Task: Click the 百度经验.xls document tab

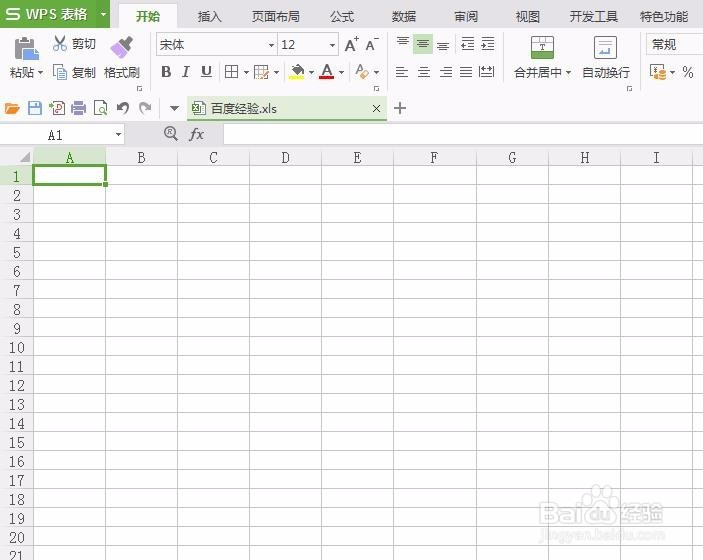Action: (287, 109)
